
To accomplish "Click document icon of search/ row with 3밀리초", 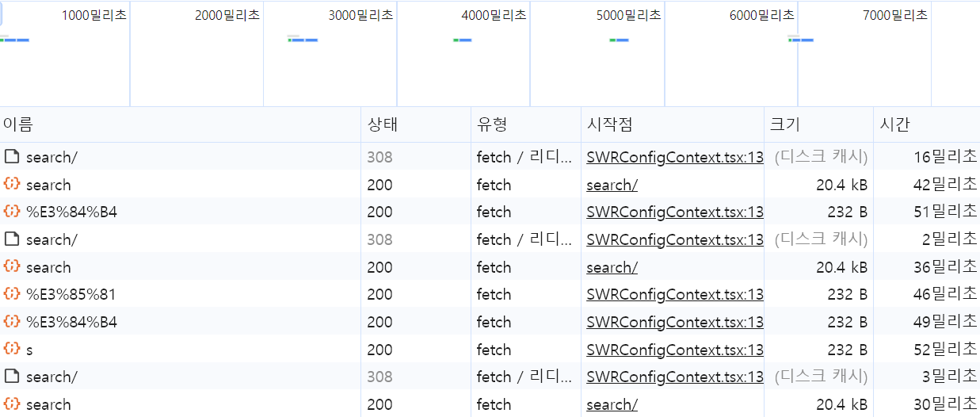I will pos(12,377).
